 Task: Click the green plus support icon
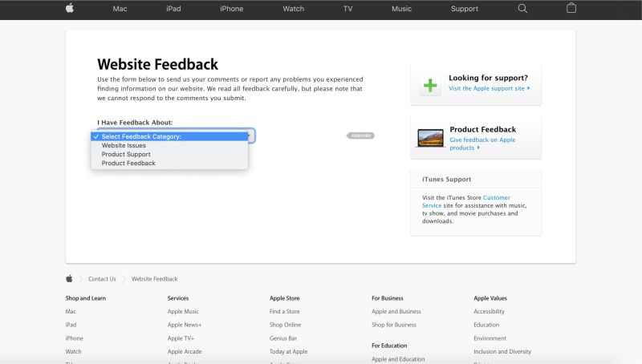[430, 86]
